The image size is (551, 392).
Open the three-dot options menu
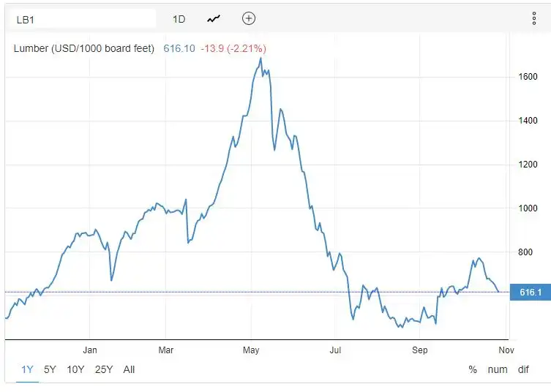533,18
